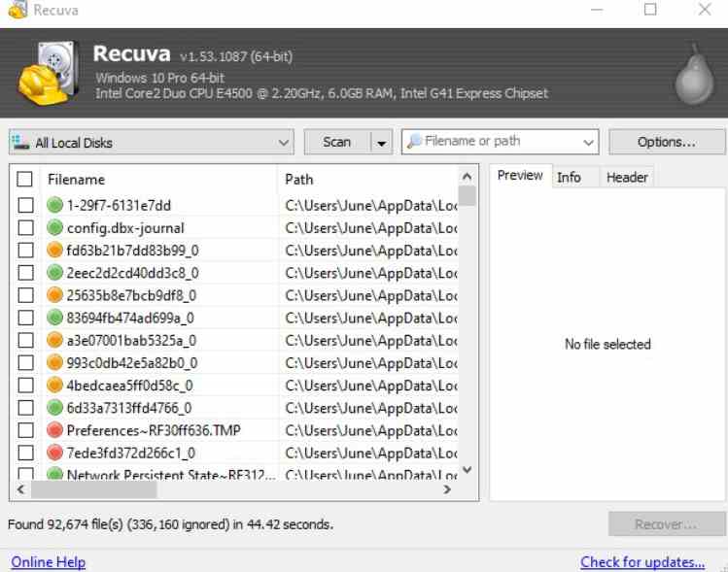Click orange status dot for 25635b8e7bcb9df8_0
This screenshot has height=572, width=728.
coord(54,294)
